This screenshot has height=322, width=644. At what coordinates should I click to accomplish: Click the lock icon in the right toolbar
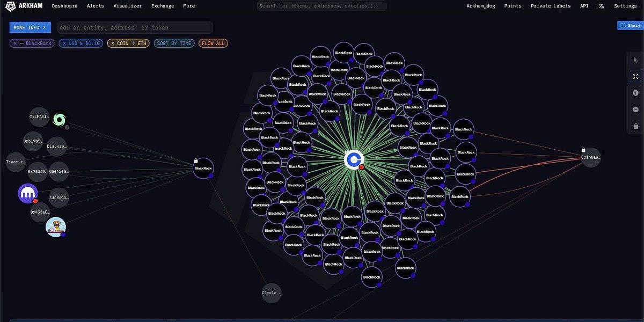tap(636, 126)
